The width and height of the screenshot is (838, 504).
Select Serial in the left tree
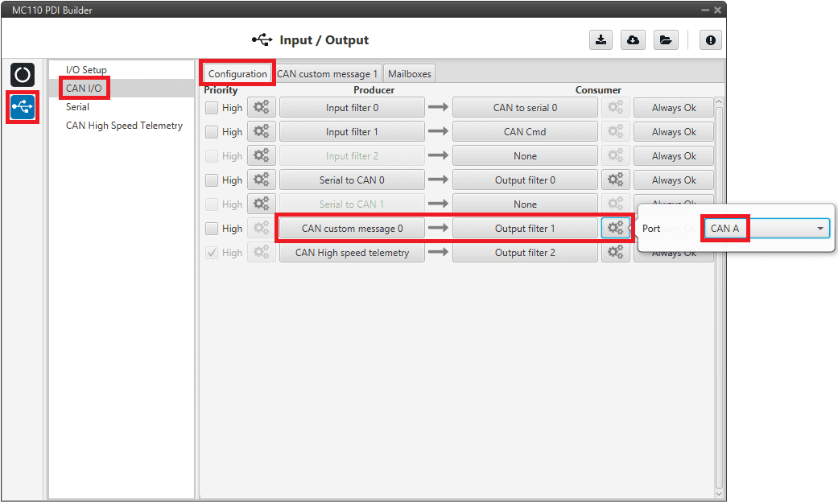click(77, 107)
